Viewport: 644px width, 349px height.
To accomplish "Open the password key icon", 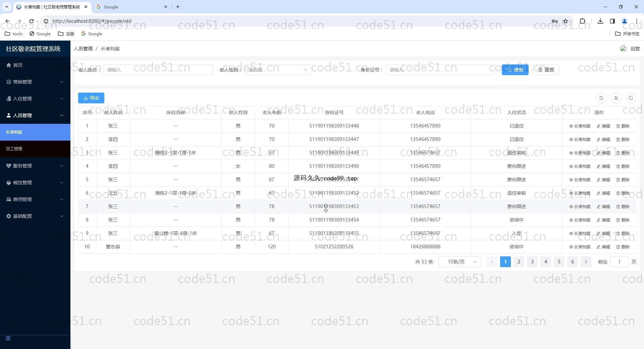I will coord(554,21).
